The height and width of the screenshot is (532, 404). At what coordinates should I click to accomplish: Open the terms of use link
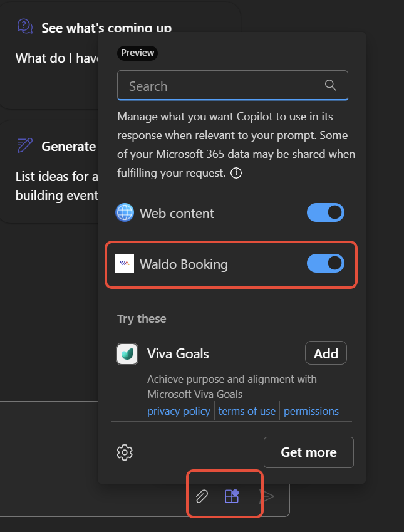(x=247, y=411)
